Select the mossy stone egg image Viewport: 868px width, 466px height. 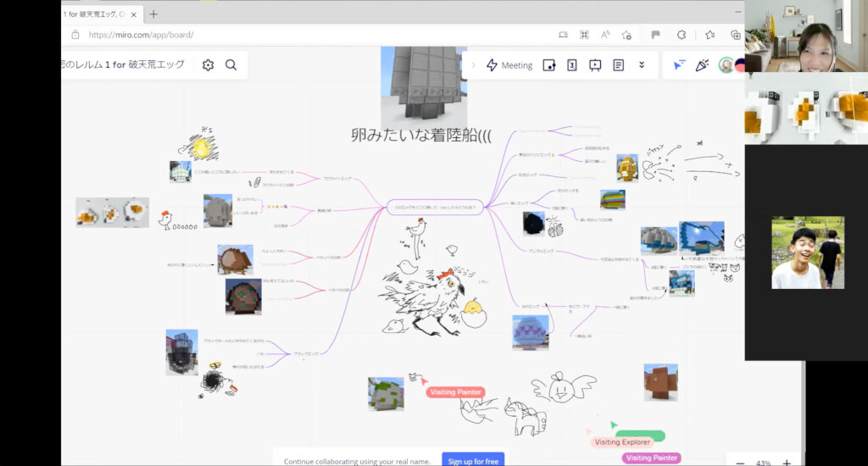tap(386, 394)
